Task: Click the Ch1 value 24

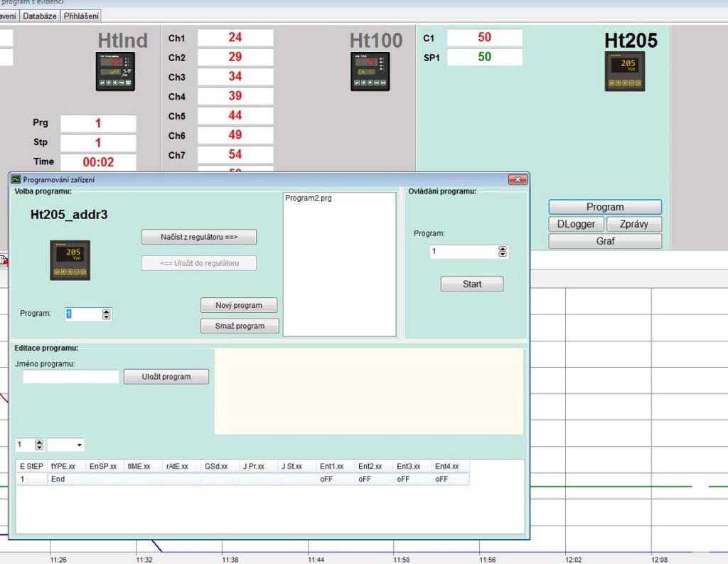Action: 235,38
